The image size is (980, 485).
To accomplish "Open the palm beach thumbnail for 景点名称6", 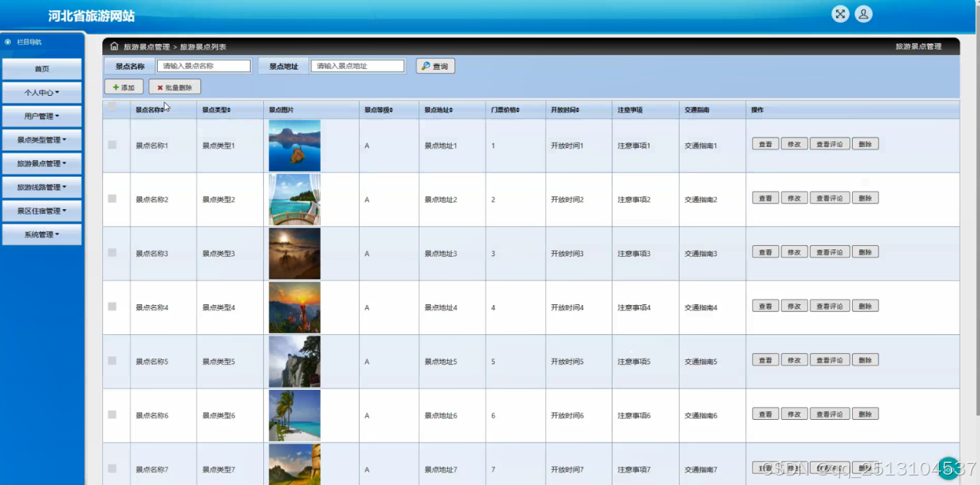I will coord(295,415).
